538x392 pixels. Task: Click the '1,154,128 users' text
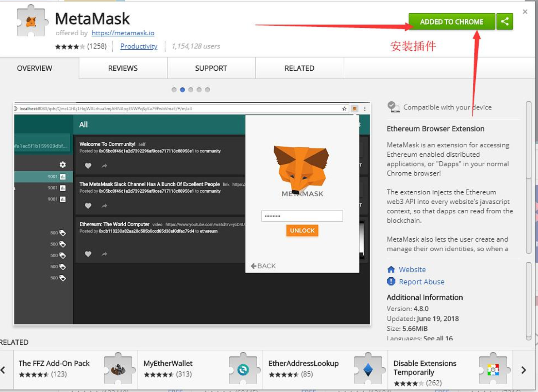(196, 46)
